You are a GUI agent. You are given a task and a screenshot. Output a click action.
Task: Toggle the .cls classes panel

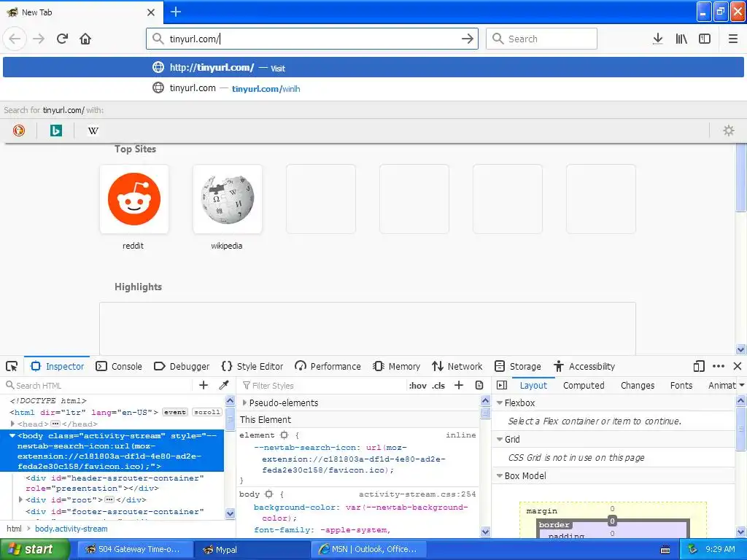438,385
